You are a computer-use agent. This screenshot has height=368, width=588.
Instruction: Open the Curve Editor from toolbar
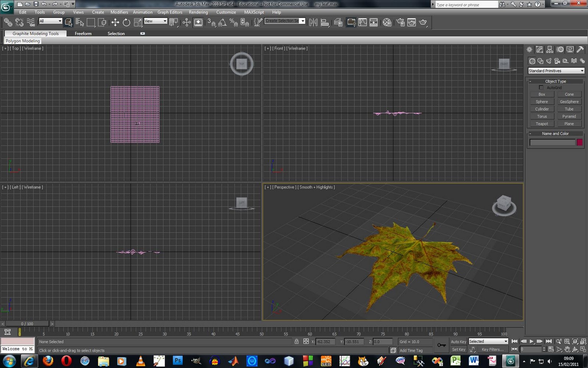click(x=362, y=22)
